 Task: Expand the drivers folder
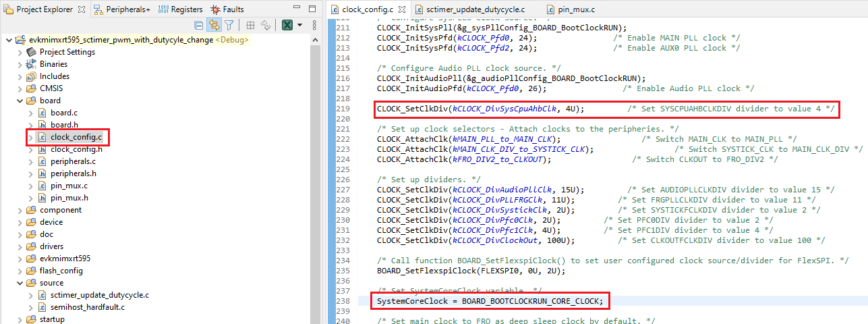[20, 246]
